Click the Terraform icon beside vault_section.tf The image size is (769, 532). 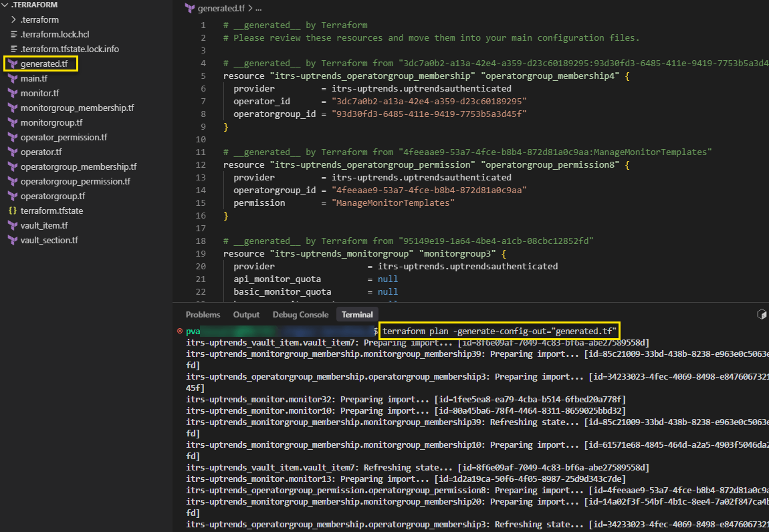pos(11,240)
